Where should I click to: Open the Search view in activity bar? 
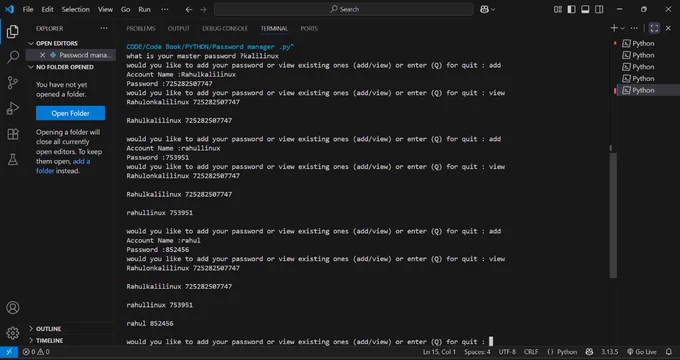click(13, 57)
